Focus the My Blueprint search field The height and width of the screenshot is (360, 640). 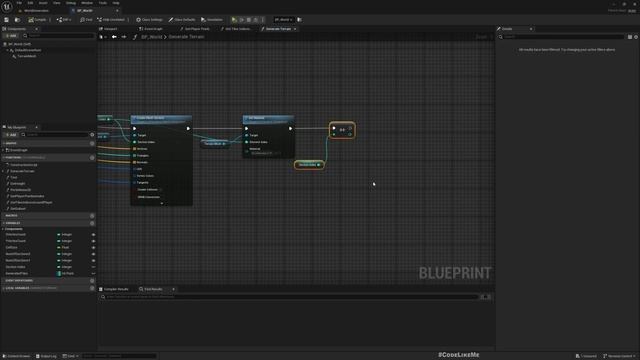pyautogui.click(x=55, y=135)
